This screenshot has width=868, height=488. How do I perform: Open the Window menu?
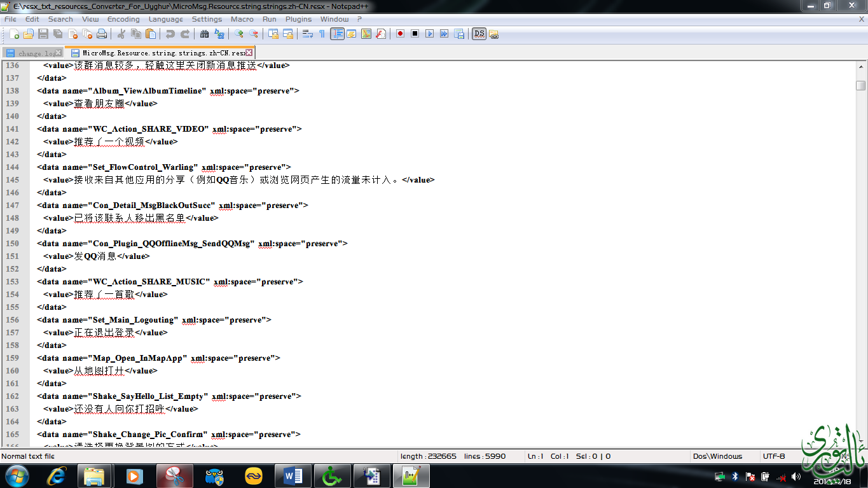pyautogui.click(x=334, y=19)
